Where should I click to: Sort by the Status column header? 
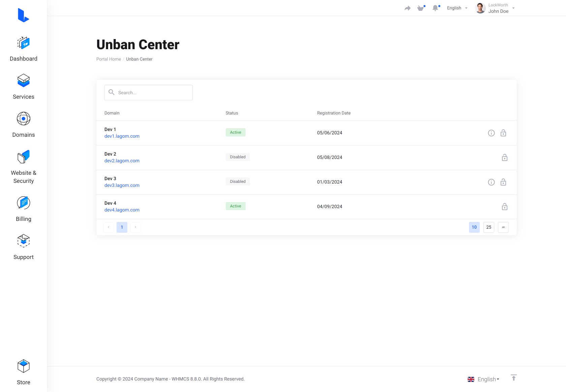coord(232,113)
